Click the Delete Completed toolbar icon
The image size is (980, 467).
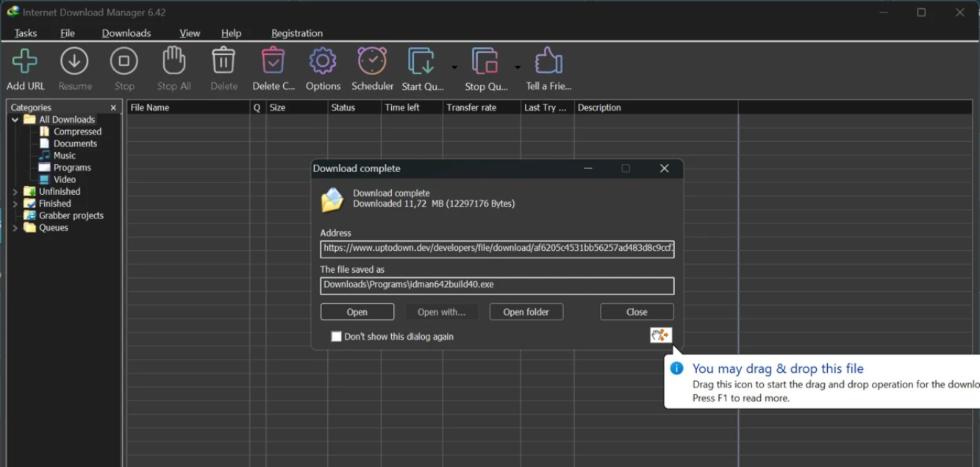click(273, 62)
